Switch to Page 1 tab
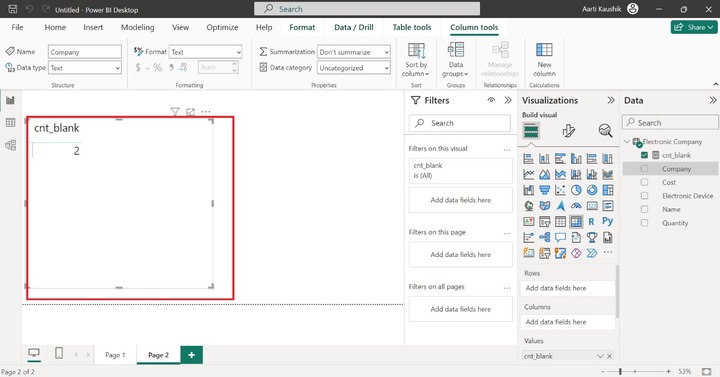Image resolution: width=720 pixels, height=377 pixels. [115, 355]
